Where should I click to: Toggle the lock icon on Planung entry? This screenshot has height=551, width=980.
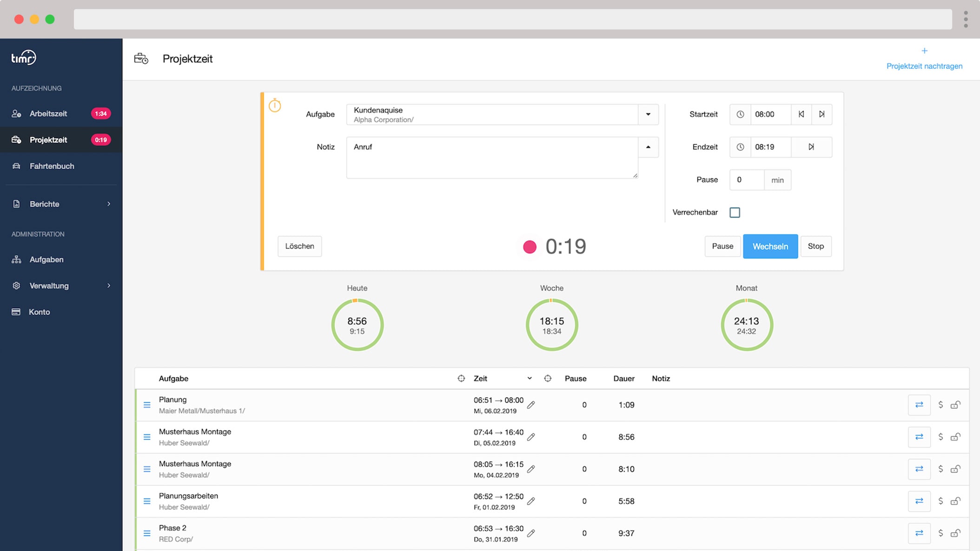tap(955, 405)
